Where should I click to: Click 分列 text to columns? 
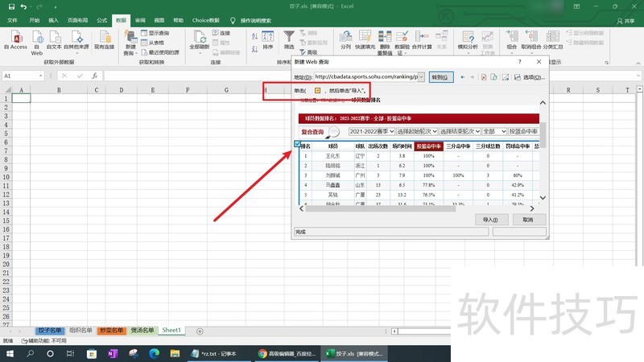click(346, 40)
